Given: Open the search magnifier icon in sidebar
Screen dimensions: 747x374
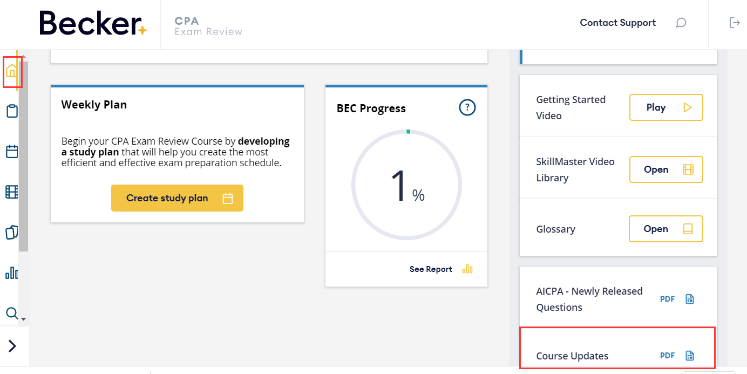Looking at the screenshot, I should click(11, 313).
